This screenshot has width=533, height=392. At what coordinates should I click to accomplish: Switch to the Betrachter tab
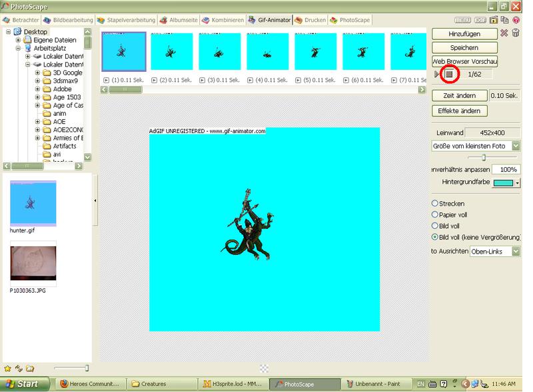[21, 20]
